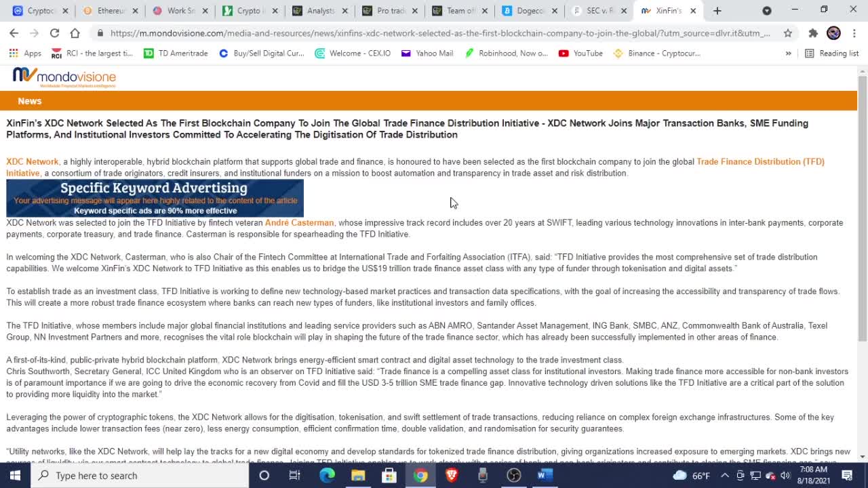This screenshot has height=488, width=868.
Task: Open the browser home page
Action: point(75,33)
